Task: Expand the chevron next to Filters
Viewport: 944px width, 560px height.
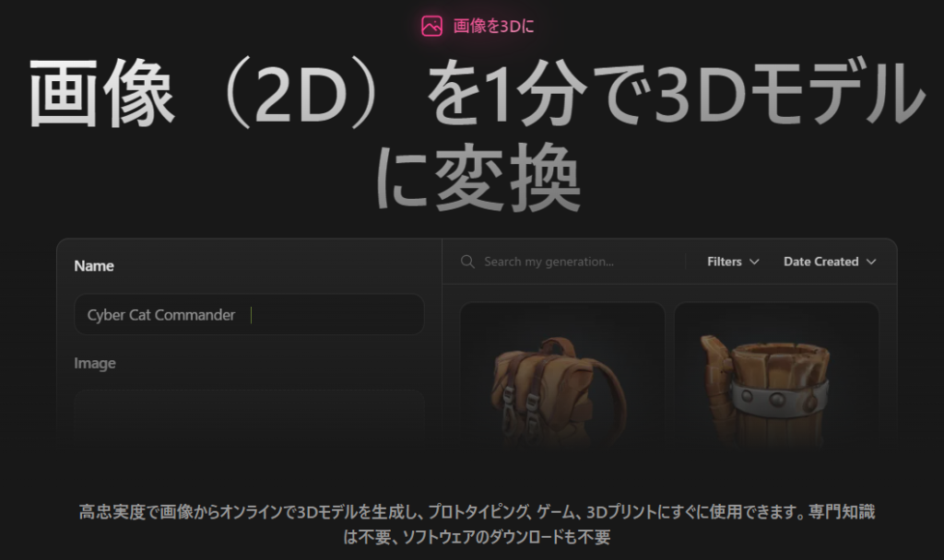Action: click(x=754, y=262)
